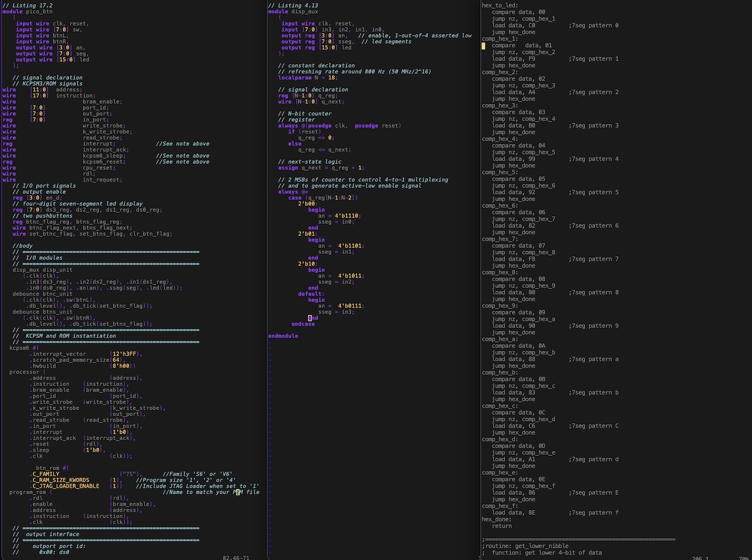Viewport: 752px width, 560px height.
Task: Click the '82,46-71' cursor position indicator
Action: [236, 558]
